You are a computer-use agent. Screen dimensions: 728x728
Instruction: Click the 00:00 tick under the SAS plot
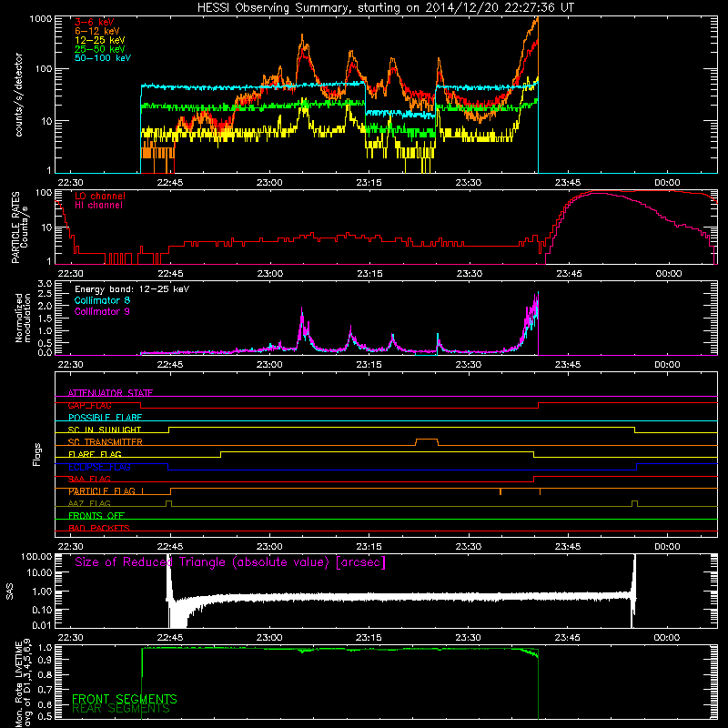click(x=667, y=638)
